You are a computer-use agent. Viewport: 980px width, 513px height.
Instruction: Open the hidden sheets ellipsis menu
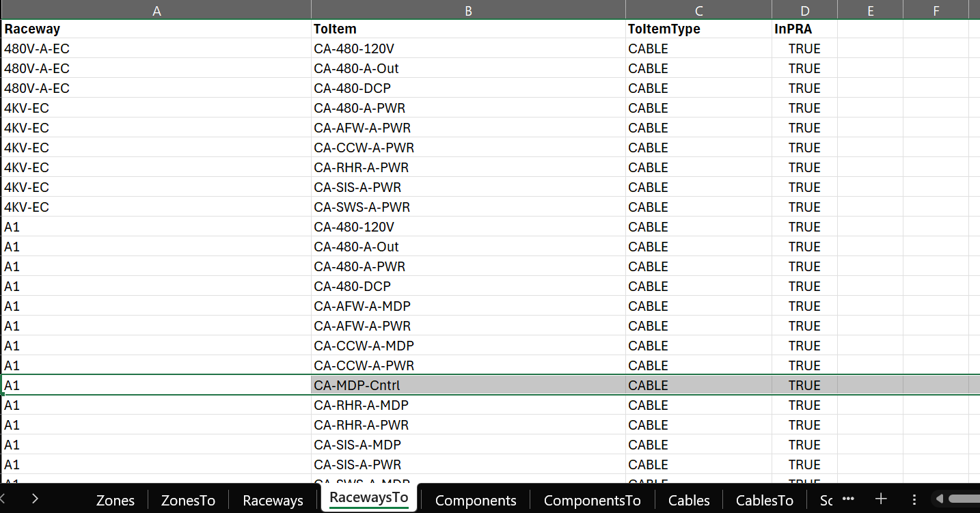click(849, 499)
